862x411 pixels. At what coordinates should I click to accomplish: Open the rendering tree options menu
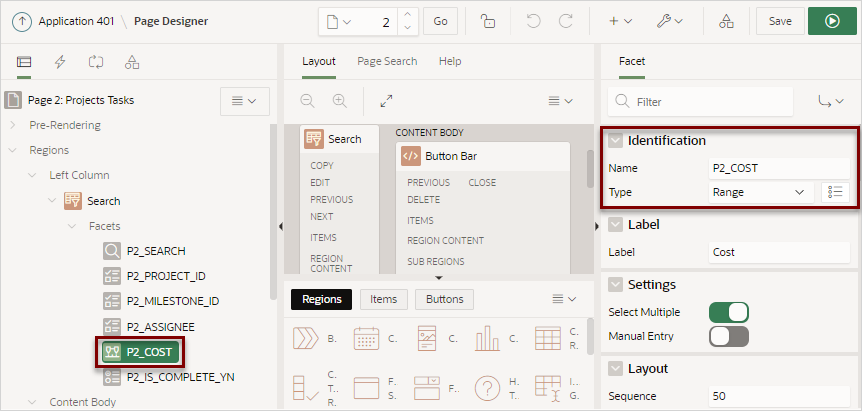[x=245, y=101]
